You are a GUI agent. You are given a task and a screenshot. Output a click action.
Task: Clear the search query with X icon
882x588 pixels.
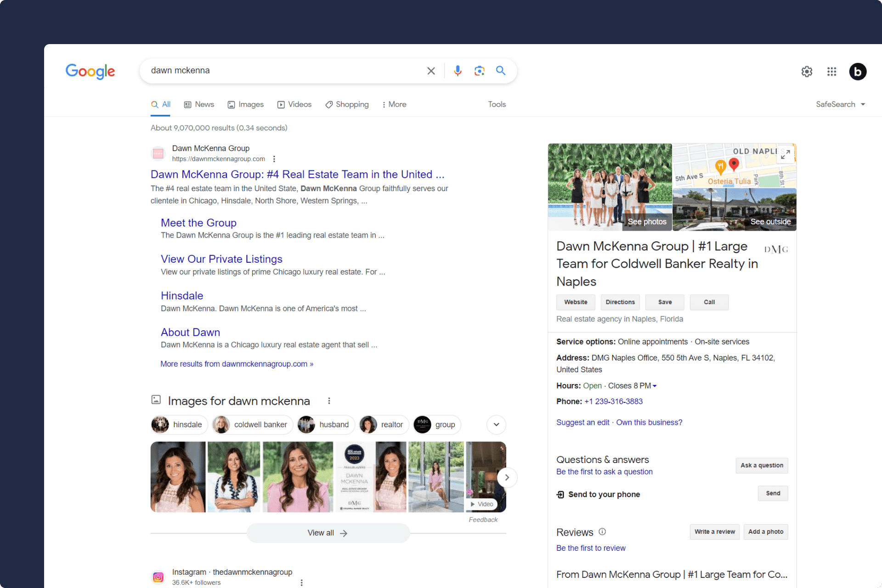coord(431,71)
